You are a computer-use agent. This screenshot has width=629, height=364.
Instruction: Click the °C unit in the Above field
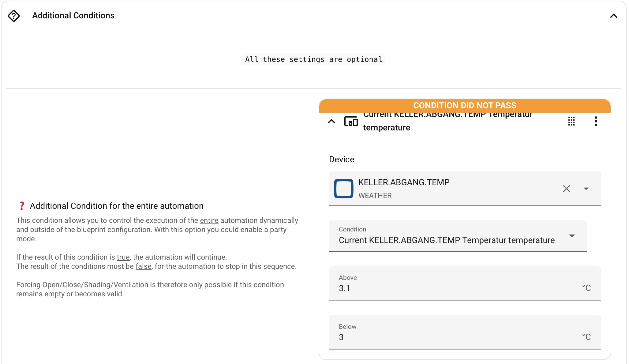pyautogui.click(x=586, y=288)
